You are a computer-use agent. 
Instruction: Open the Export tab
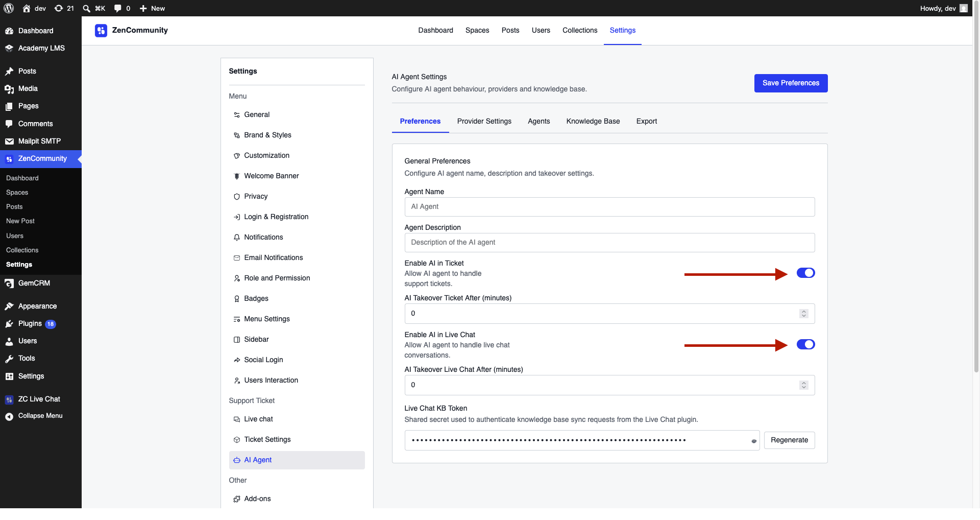(647, 122)
